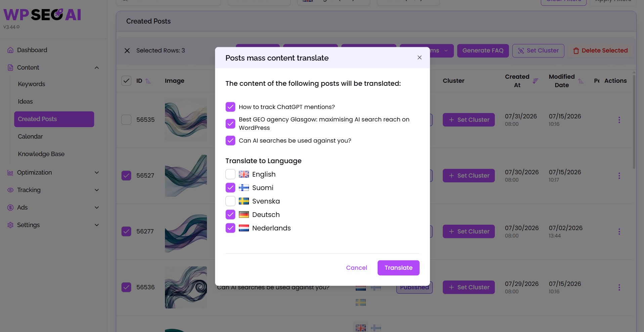This screenshot has height=332, width=644.
Task: Check the Svenska language option
Action: pyautogui.click(x=230, y=201)
